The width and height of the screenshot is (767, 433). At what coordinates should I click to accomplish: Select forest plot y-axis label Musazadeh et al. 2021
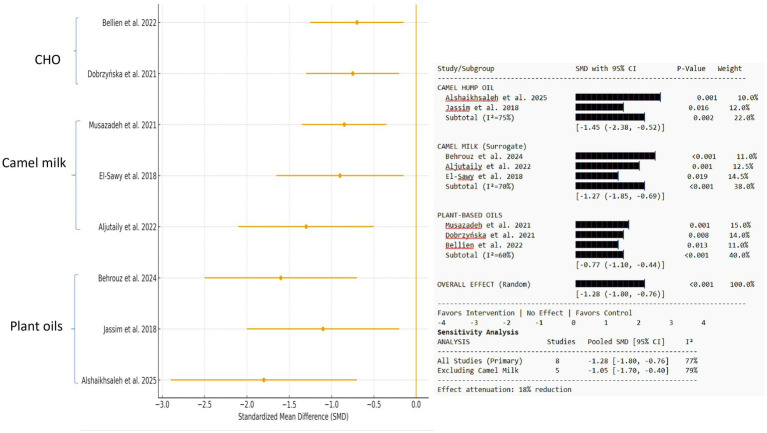[122, 125]
